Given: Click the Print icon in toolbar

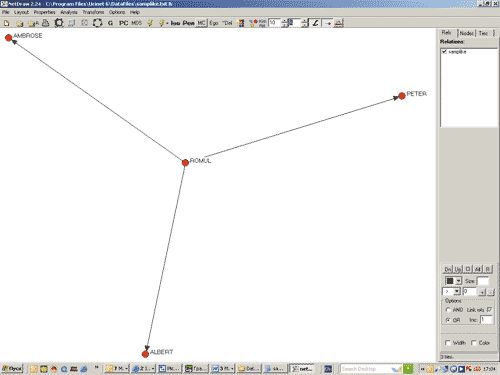Looking at the screenshot, I should [x=46, y=23].
